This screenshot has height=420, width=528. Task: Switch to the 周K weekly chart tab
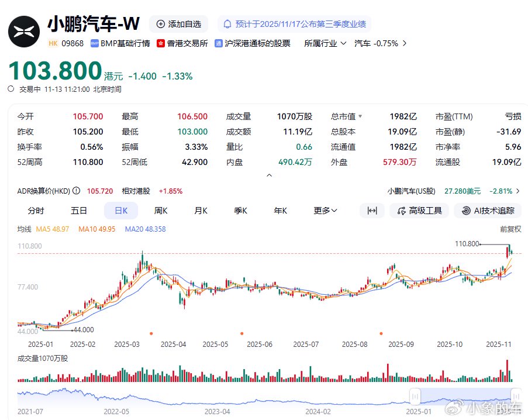(x=161, y=211)
